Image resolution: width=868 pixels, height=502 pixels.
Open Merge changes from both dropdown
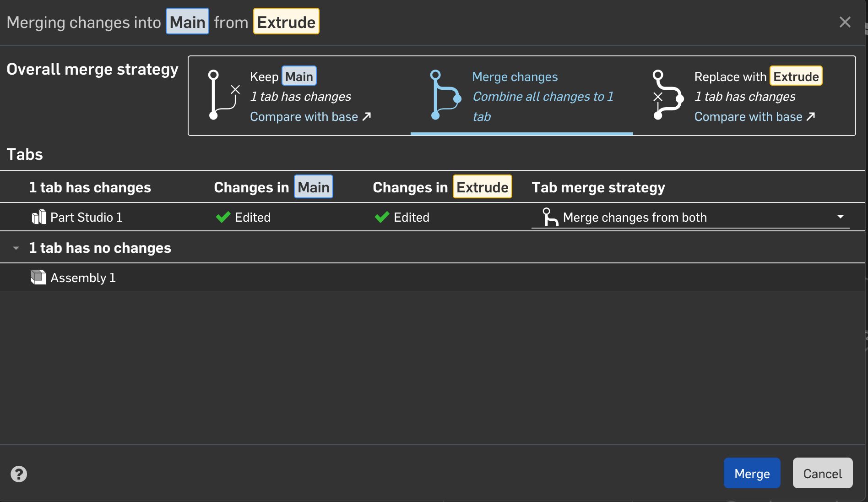click(x=690, y=217)
